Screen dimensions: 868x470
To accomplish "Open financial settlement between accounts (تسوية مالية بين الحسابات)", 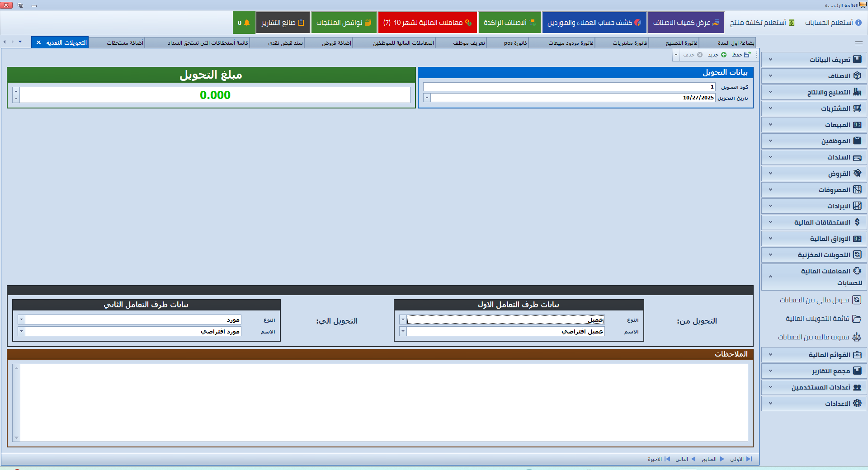I will point(819,337).
